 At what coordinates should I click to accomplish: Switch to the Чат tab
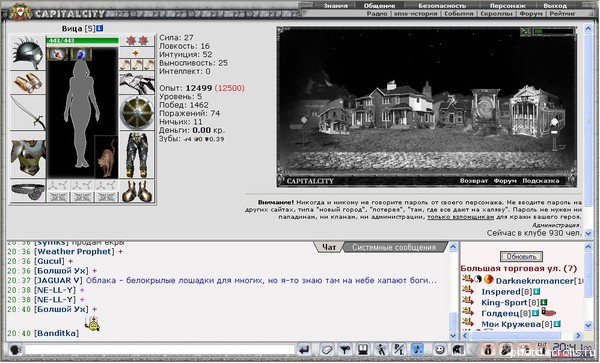pos(329,247)
